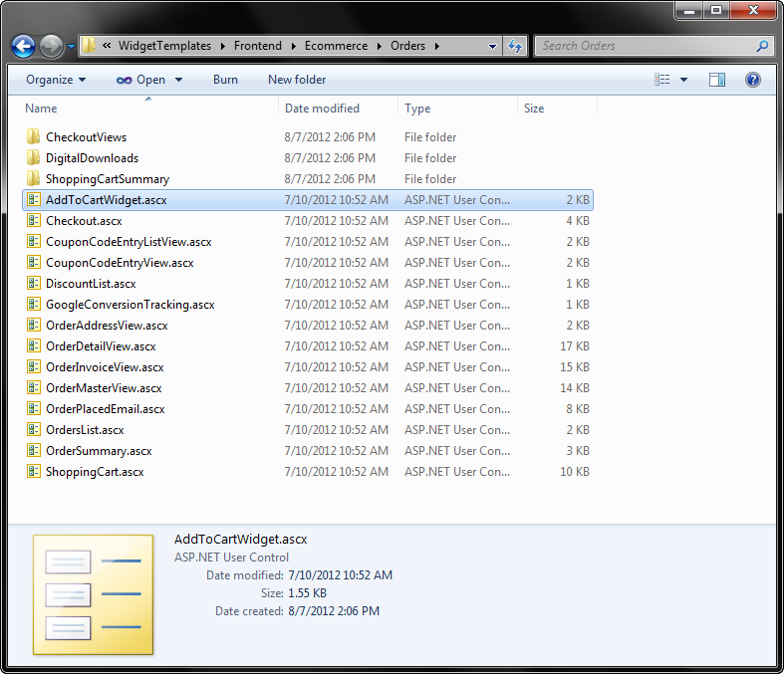Select the Checkout.ascx file icon
Image resolution: width=784 pixels, height=674 pixels.
pos(34,221)
